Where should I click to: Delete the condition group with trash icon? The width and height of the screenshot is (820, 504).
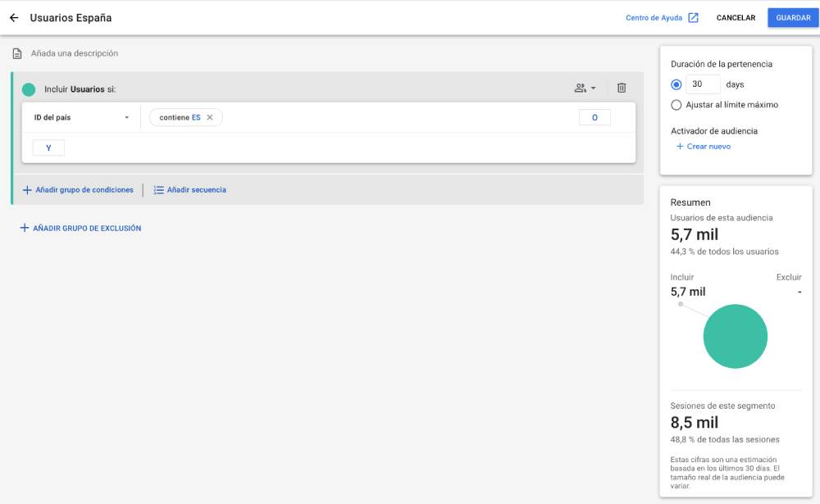pos(622,89)
